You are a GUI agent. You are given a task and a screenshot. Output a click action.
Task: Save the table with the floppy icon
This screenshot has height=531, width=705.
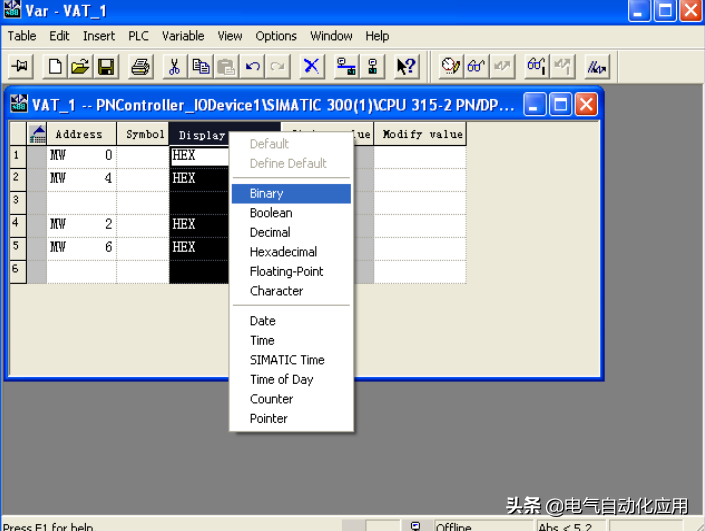click(x=105, y=67)
